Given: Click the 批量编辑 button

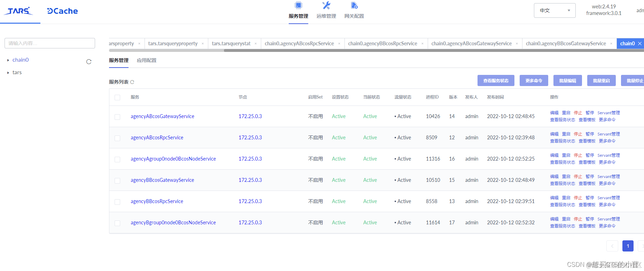Looking at the screenshot, I should (568, 80).
